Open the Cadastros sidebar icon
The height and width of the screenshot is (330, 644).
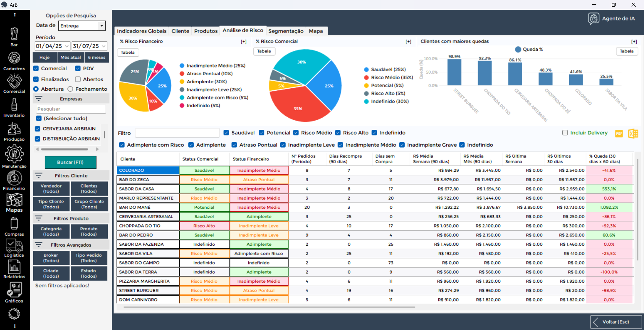click(14, 61)
